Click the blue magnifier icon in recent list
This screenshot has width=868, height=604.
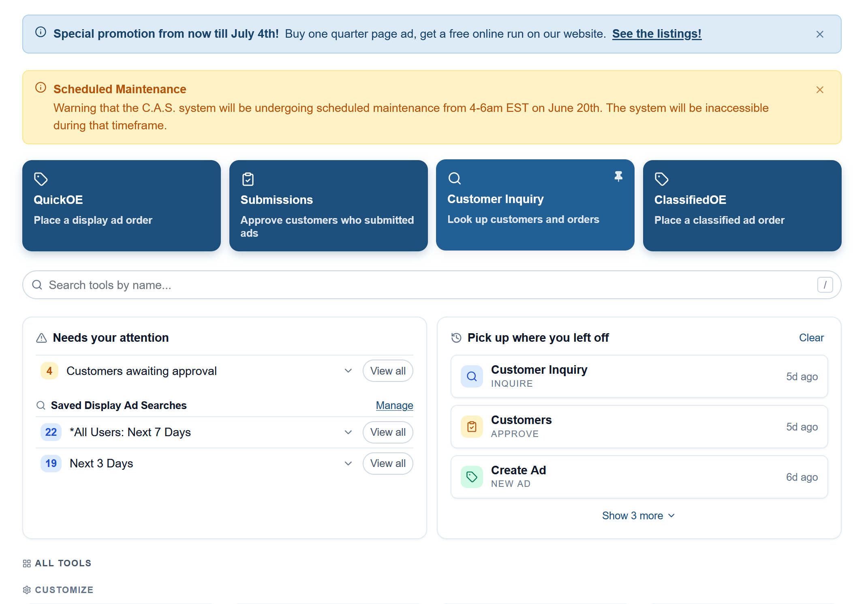472,377
